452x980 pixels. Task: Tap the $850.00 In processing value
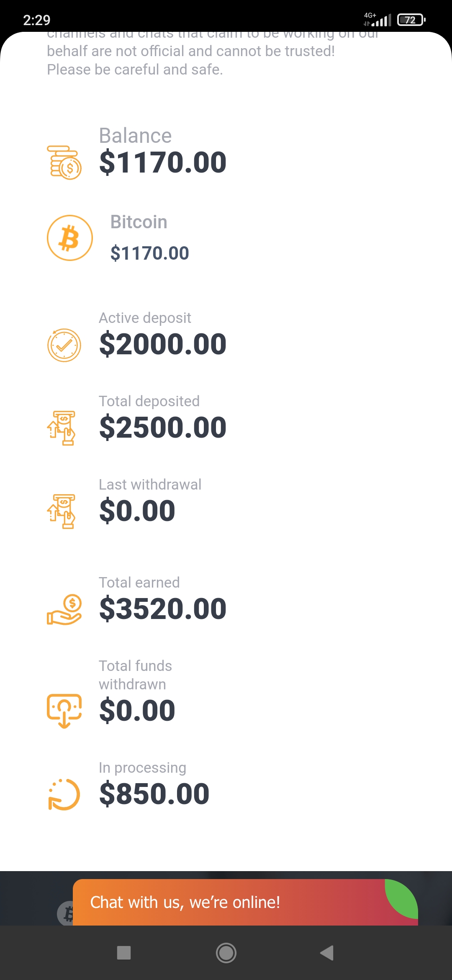pyautogui.click(x=154, y=794)
